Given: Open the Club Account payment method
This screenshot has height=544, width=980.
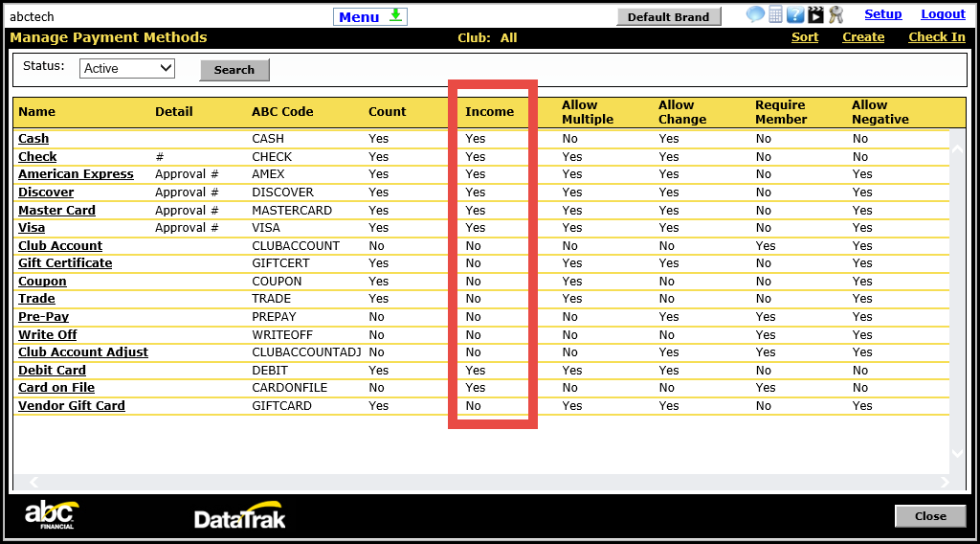Looking at the screenshot, I should click(60, 246).
